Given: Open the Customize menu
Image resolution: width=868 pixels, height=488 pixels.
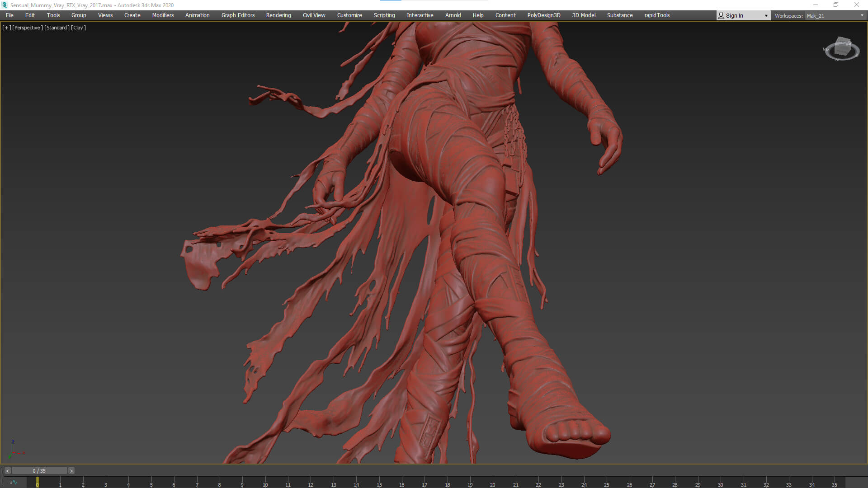Looking at the screenshot, I should (x=349, y=15).
